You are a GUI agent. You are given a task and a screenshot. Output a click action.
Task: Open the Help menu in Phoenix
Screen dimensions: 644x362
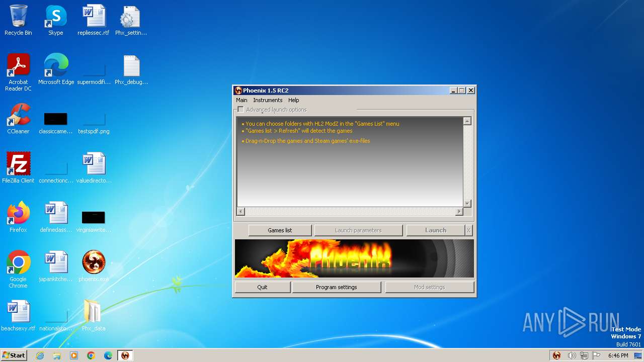[x=294, y=100]
